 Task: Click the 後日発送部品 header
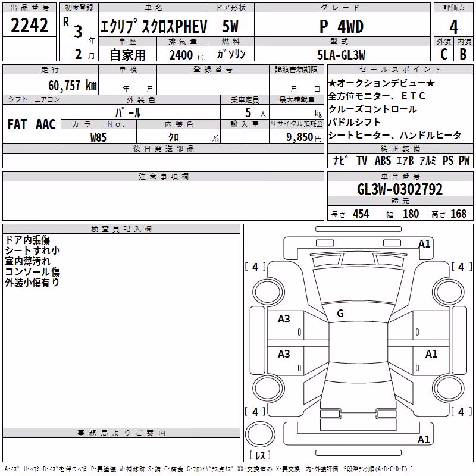point(163,148)
